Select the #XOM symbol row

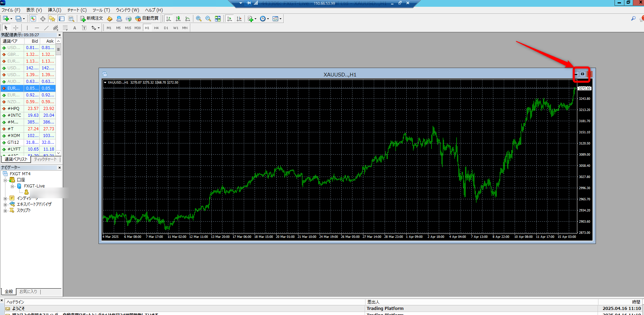point(28,136)
